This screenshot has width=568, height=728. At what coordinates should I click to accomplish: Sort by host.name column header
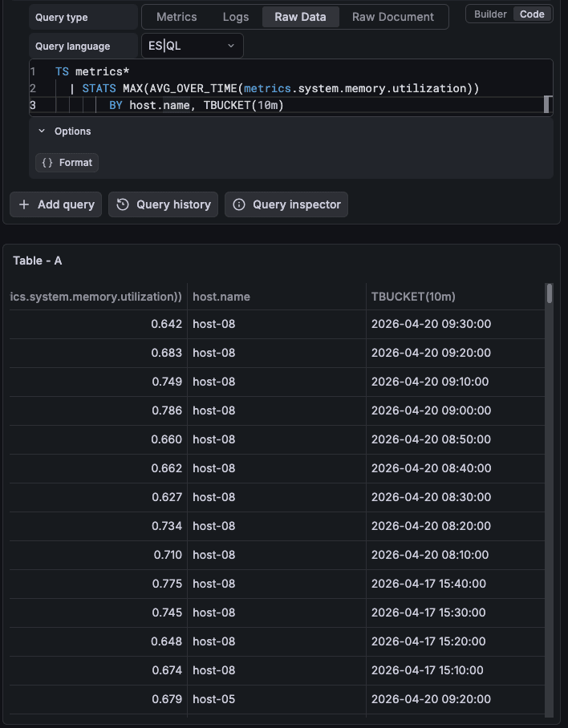click(x=276, y=296)
